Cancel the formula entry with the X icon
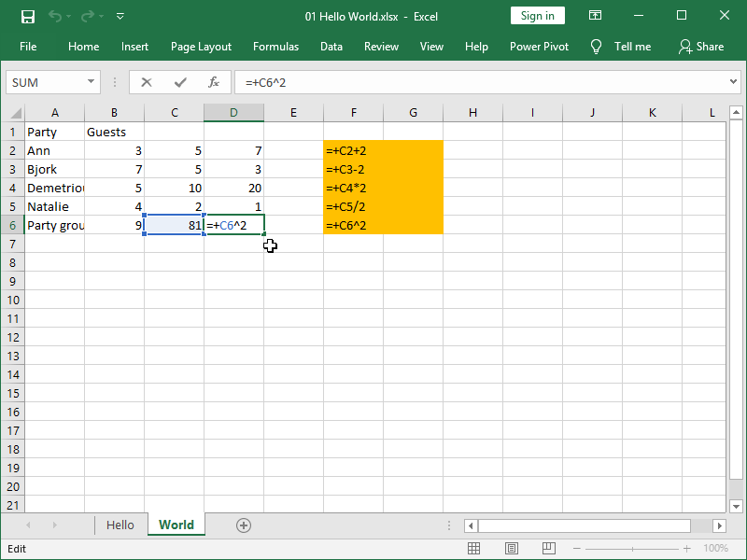The height and width of the screenshot is (560, 747). coord(146,82)
